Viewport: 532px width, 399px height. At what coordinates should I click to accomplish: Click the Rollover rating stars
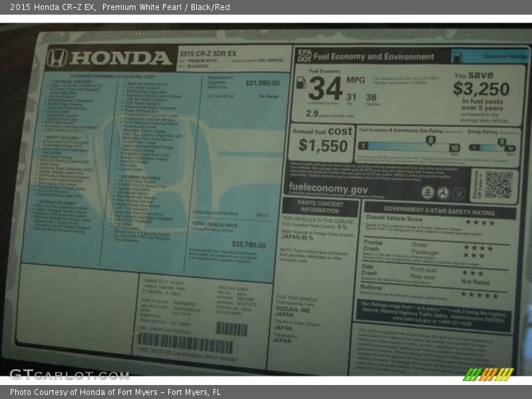point(479,295)
